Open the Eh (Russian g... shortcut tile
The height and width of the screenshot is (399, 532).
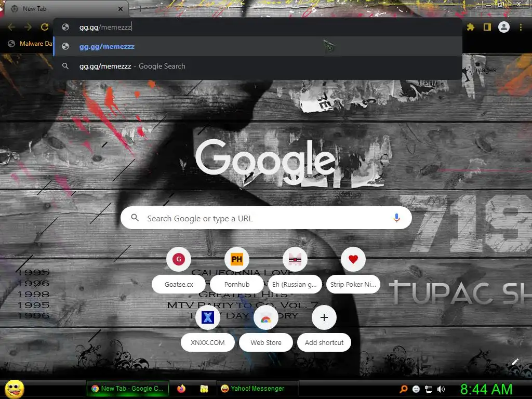tap(295, 260)
